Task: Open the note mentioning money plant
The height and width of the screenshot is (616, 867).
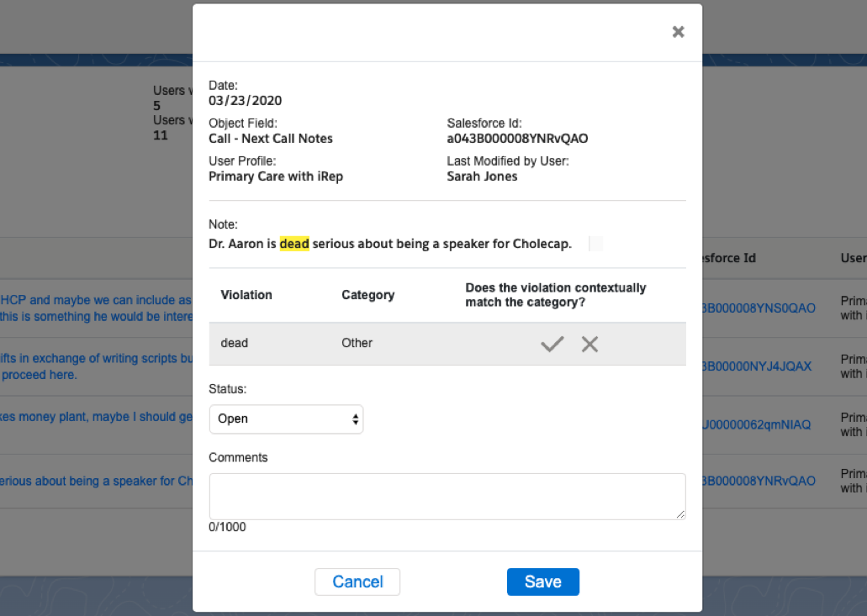Action: 97,417
